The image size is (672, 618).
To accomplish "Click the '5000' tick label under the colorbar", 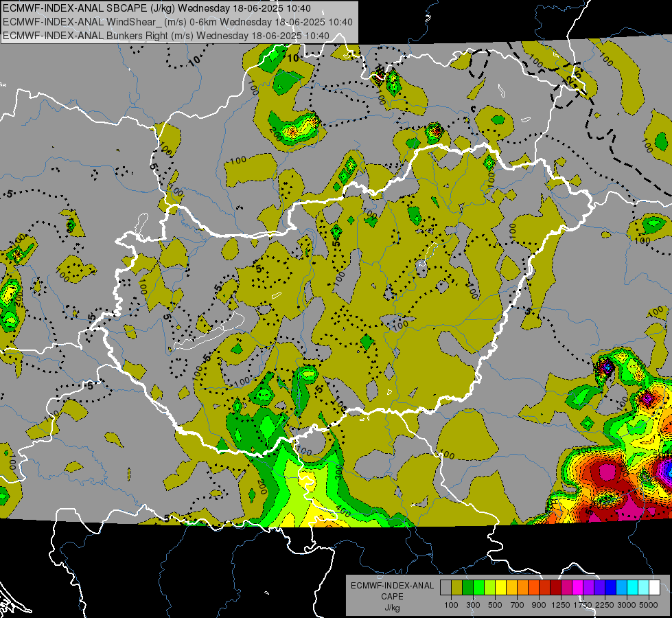I will [649, 605].
